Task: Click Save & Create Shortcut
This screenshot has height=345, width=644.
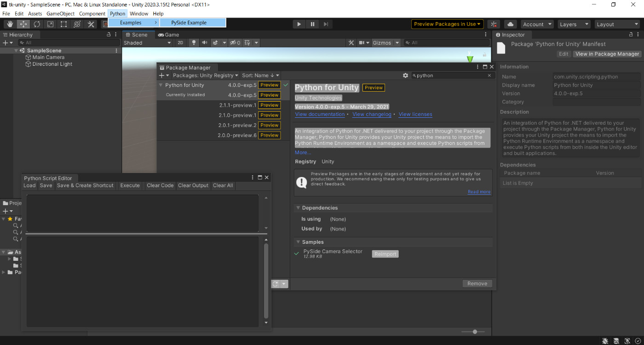Action: tap(85, 185)
